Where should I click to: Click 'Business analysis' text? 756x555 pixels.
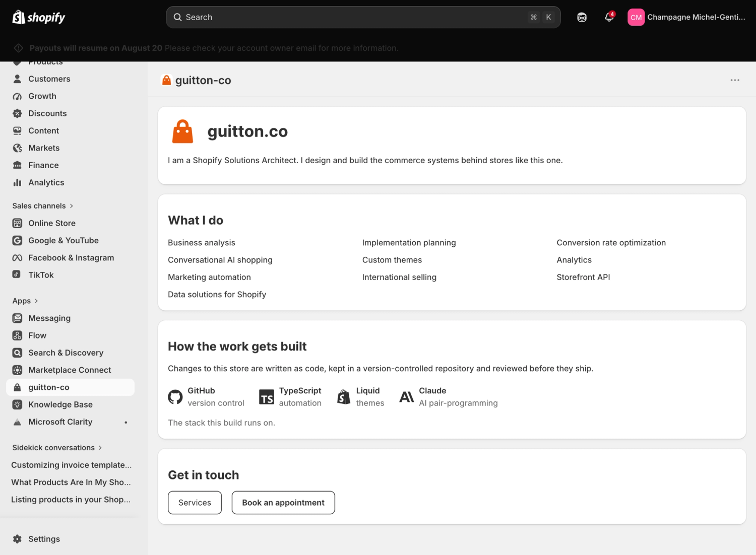(202, 243)
